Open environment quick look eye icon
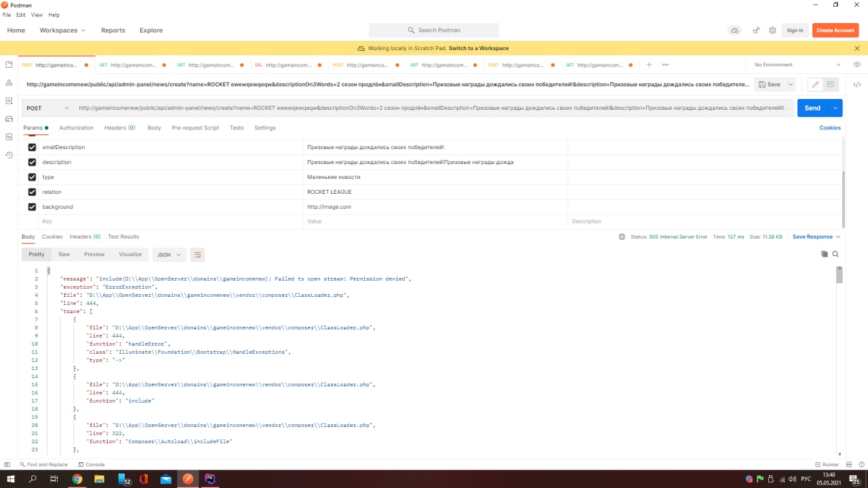The height and width of the screenshot is (488, 868). [857, 65]
